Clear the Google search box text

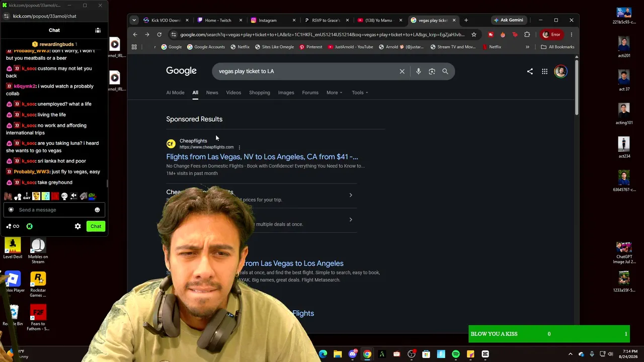click(402, 71)
